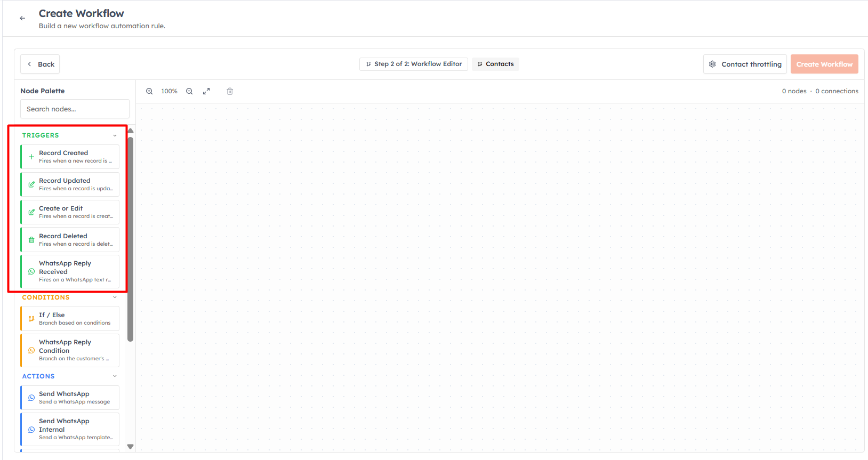
Task: Click the Create Workflow button
Action: [824, 64]
